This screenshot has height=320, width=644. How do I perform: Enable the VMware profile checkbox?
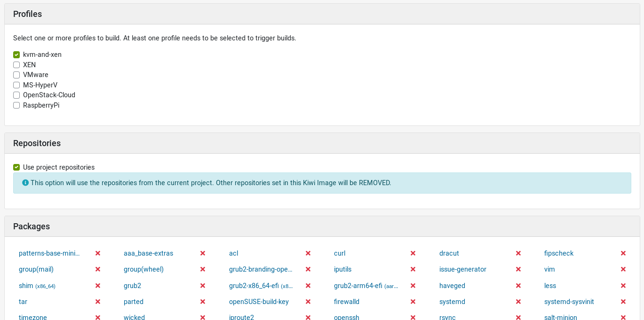click(x=16, y=75)
